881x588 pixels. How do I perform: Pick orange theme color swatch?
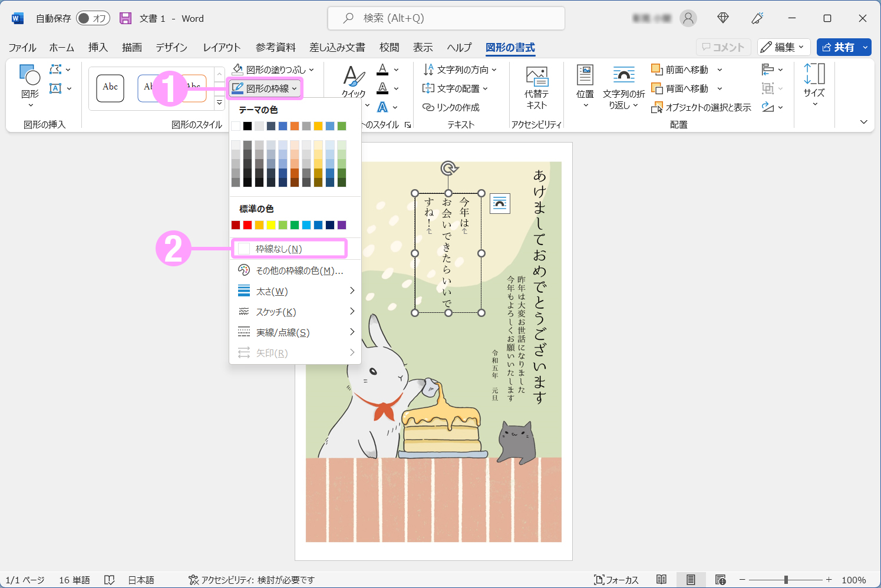pyautogui.click(x=295, y=125)
